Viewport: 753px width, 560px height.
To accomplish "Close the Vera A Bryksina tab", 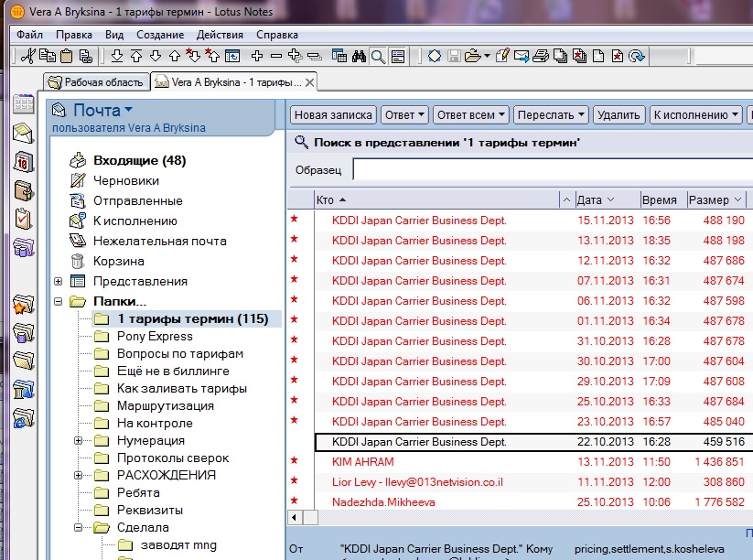I will click(310, 82).
